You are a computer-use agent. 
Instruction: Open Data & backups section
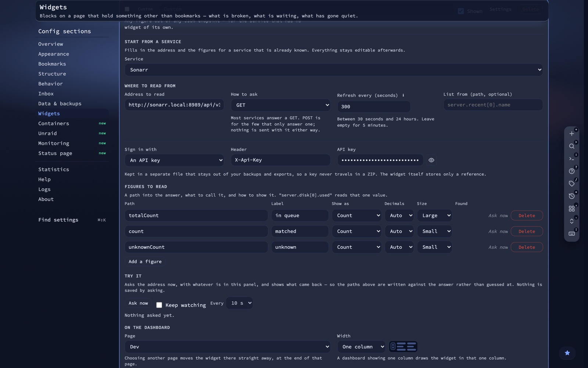click(x=60, y=104)
